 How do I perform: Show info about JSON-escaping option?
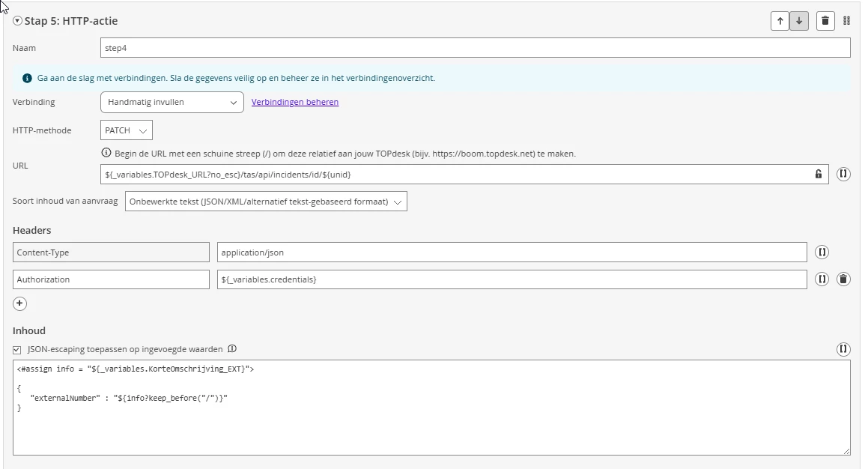tap(232, 348)
